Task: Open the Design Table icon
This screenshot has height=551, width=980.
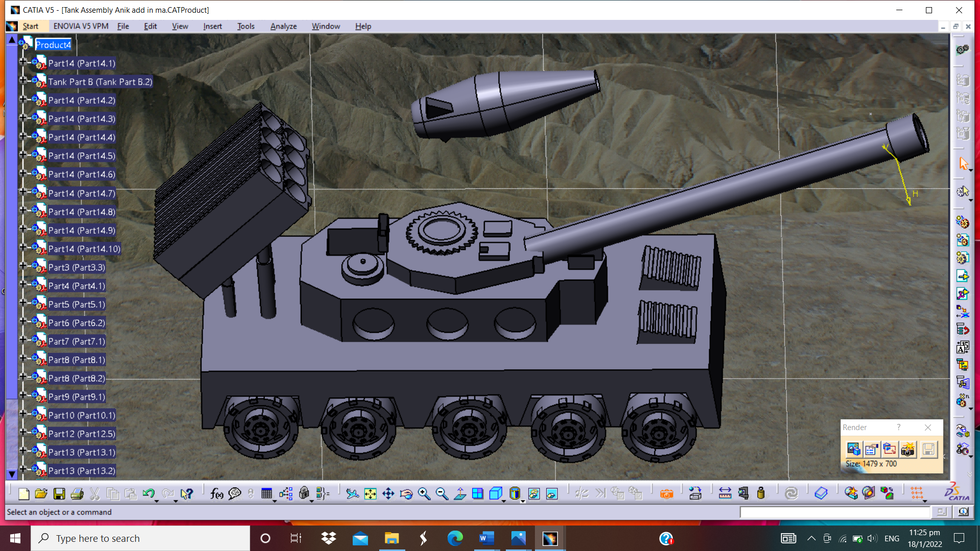Action: coord(266,494)
